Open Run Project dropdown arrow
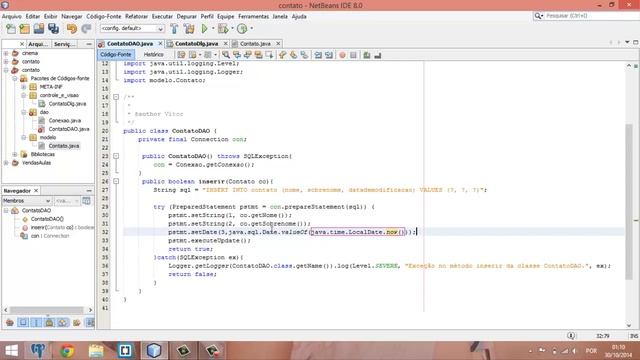This screenshot has height=360, width=640. [213, 28]
